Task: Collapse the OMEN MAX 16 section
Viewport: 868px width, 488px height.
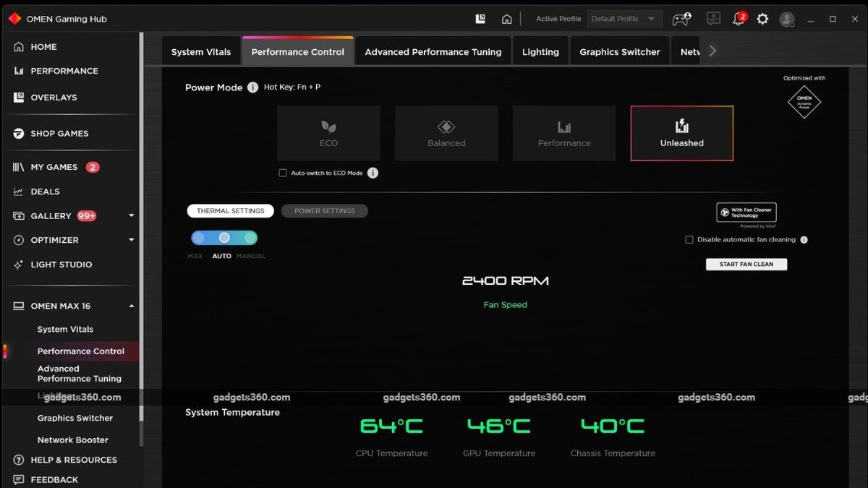Action: pos(131,306)
